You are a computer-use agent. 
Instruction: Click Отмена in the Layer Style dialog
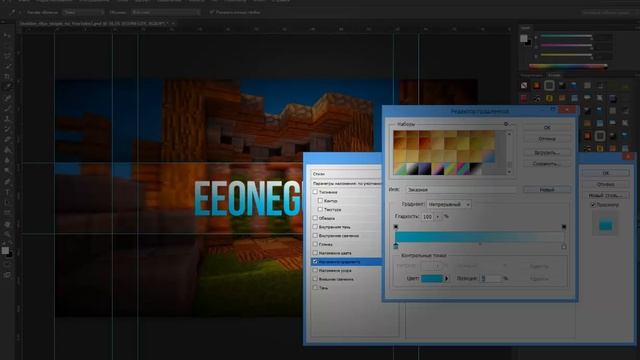coord(606,184)
